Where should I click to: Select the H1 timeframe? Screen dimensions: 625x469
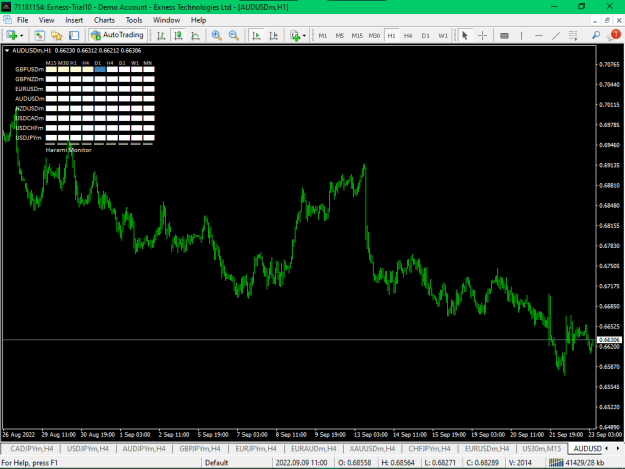pyautogui.click(x=391, y=35)
